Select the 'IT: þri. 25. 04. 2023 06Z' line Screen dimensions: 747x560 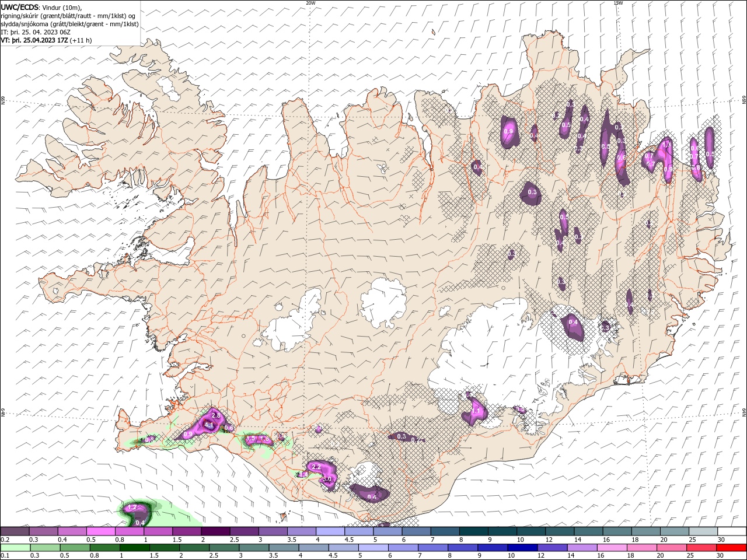coord(36,32)
